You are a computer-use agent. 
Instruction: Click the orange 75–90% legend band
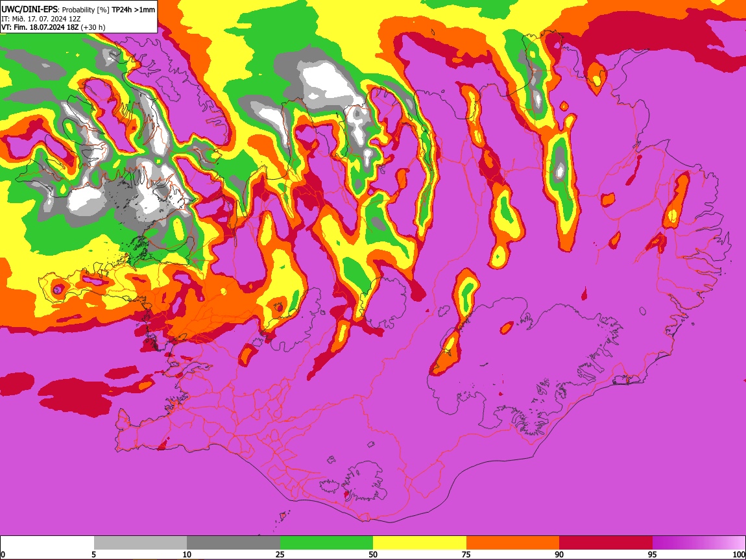tap(513, 542)
